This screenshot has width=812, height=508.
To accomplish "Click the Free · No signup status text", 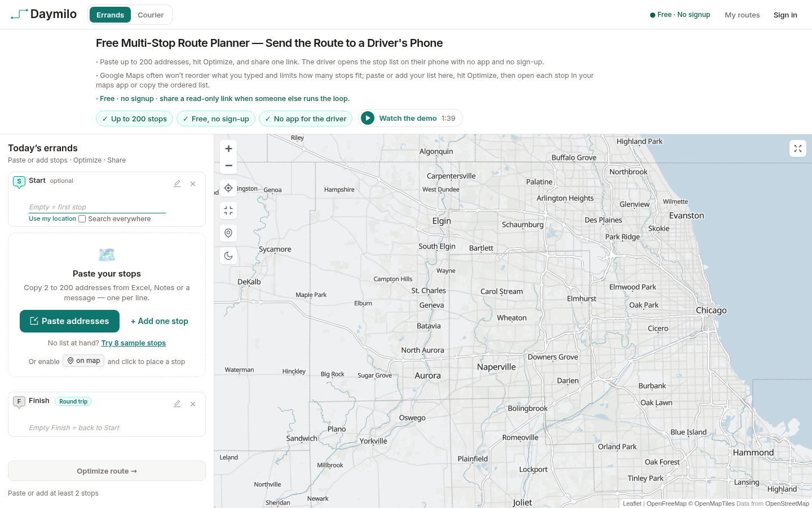I will point(680,15).
